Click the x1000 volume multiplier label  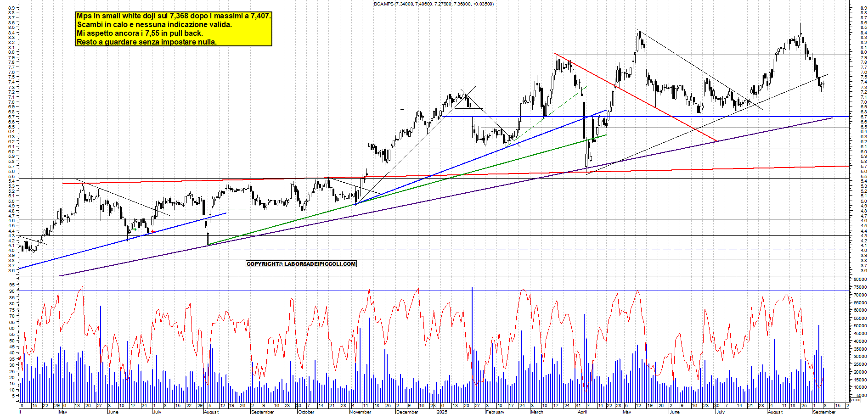856,400
